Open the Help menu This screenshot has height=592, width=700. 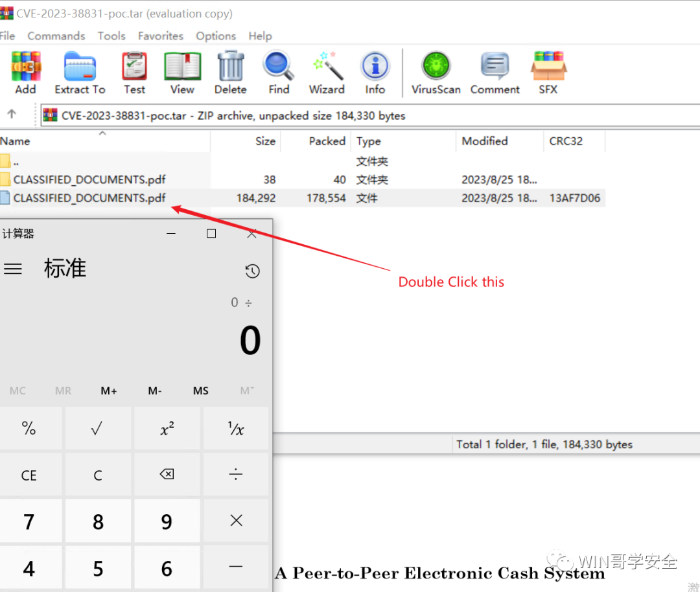(x=261, y=36)
